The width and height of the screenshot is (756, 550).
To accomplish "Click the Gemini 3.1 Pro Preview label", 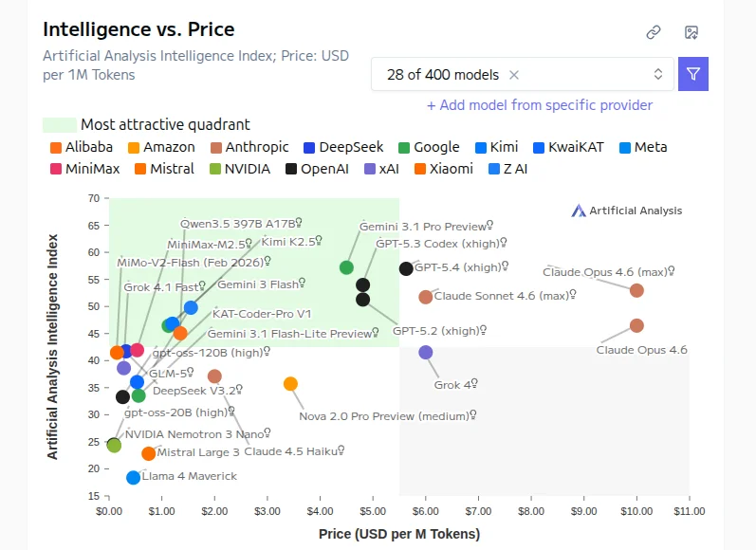I will tap(422, 227).
